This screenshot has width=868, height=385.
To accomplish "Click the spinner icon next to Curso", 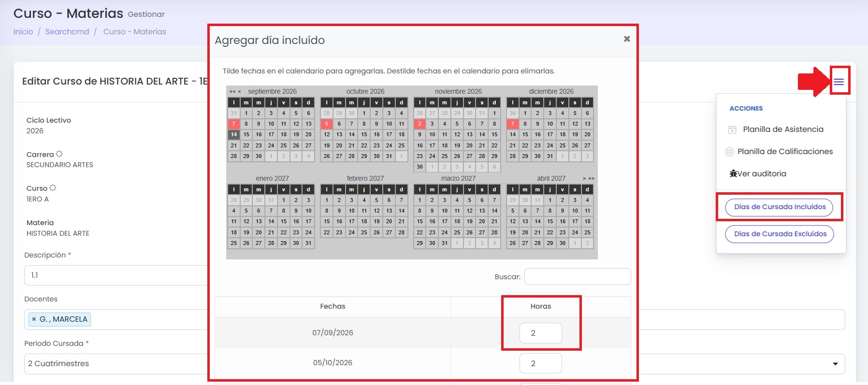I will (x=53, y=188).
